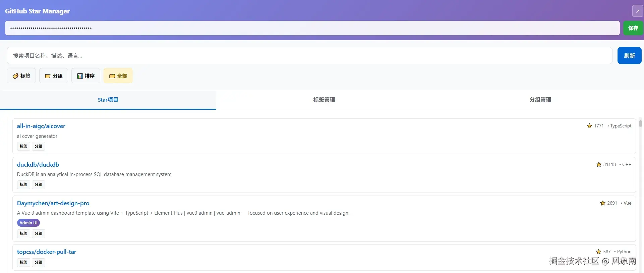
Task: Open the duckdb/duckdb repository link
Action: tap(38, 165)
